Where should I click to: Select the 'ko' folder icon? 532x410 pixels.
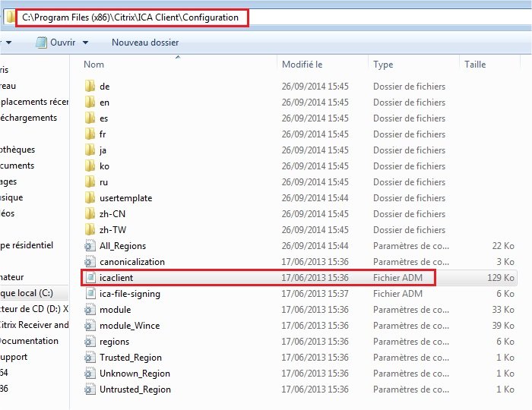coord(90,166)
